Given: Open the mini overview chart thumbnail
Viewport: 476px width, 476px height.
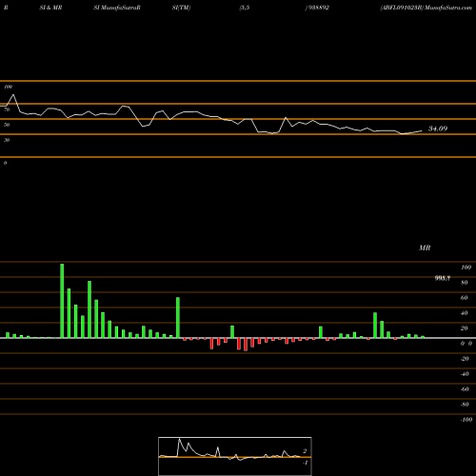Looking at the screenshot, I should (235, 456).
